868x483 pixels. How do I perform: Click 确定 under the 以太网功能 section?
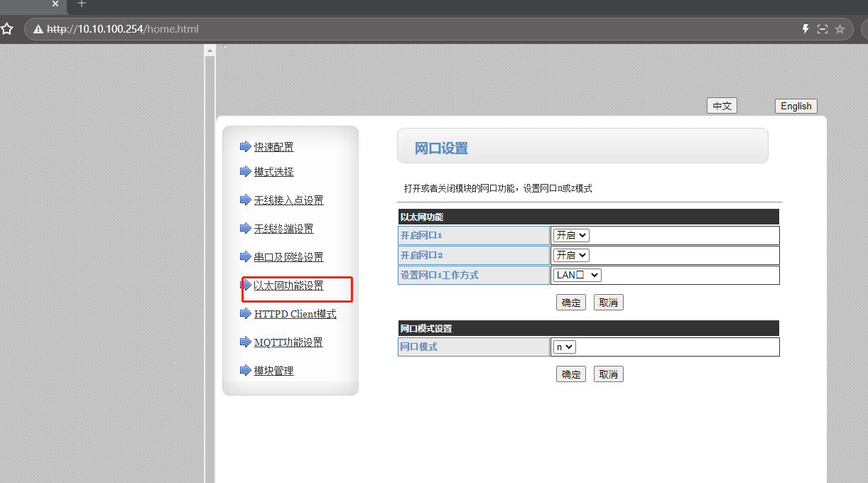tap(571, 303)
